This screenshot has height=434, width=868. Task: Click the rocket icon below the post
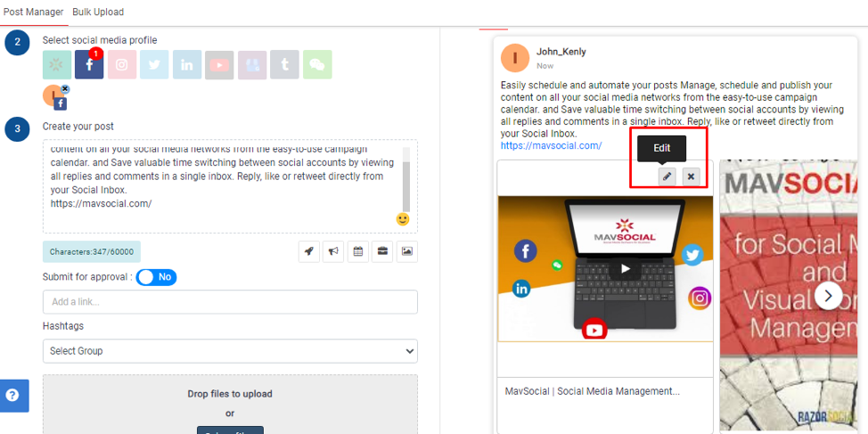click(x=308, y=251)
